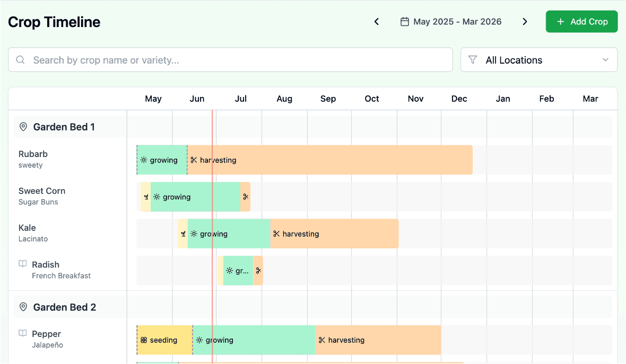Click the sun icon in Radish growing

(229, 271)
